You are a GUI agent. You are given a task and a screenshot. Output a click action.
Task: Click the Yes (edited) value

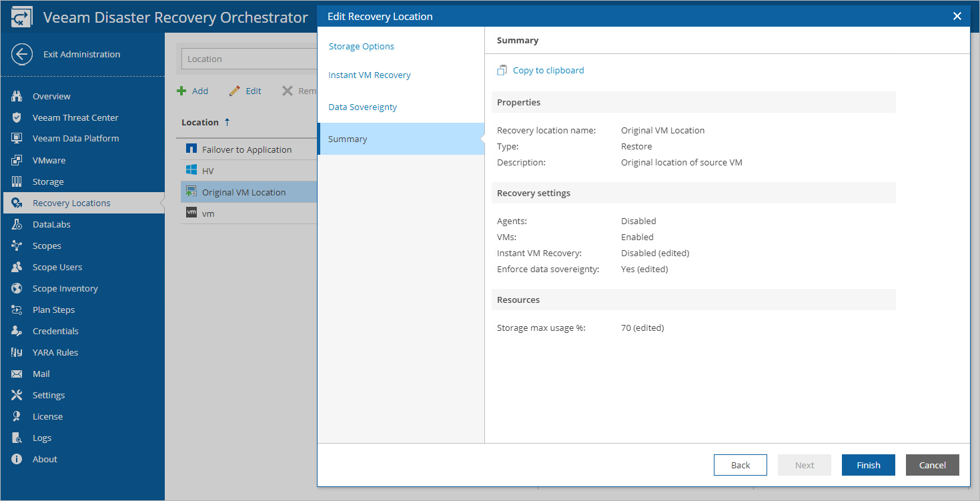pos(644,269)
